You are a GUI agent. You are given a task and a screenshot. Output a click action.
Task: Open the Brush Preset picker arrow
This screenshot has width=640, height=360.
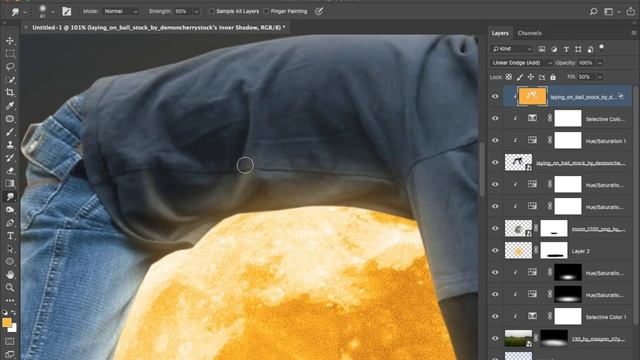(x=53, y=12)
